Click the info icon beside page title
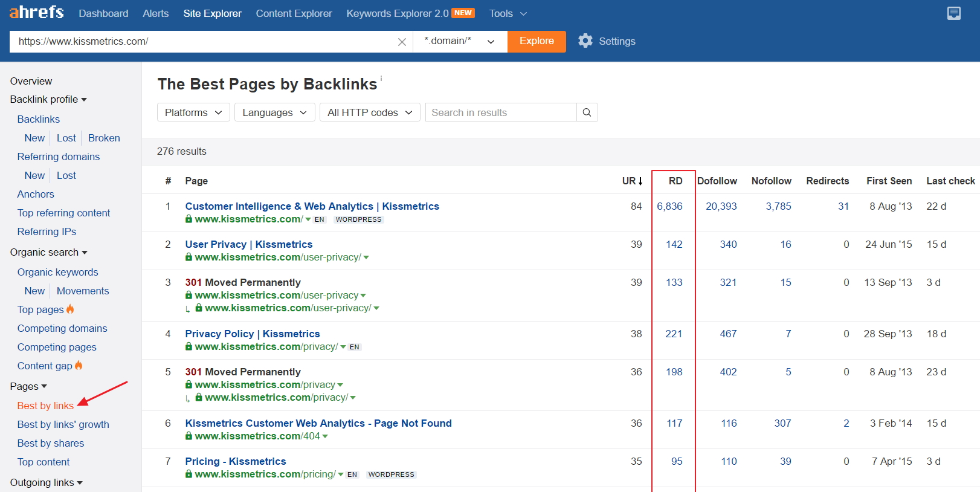The height and width of the screenshot is (492, 980). (x=381, y=78)
